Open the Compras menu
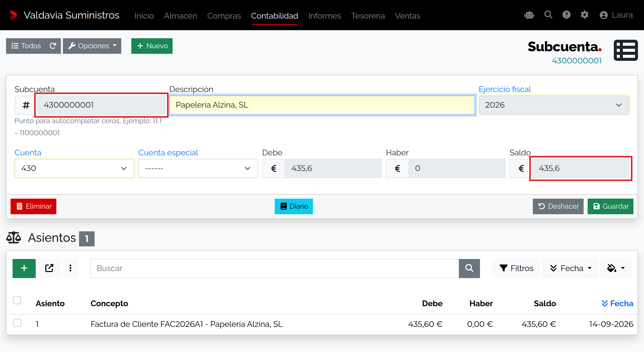Viewport: 644px width, 352px height. (x=224, y=16)
